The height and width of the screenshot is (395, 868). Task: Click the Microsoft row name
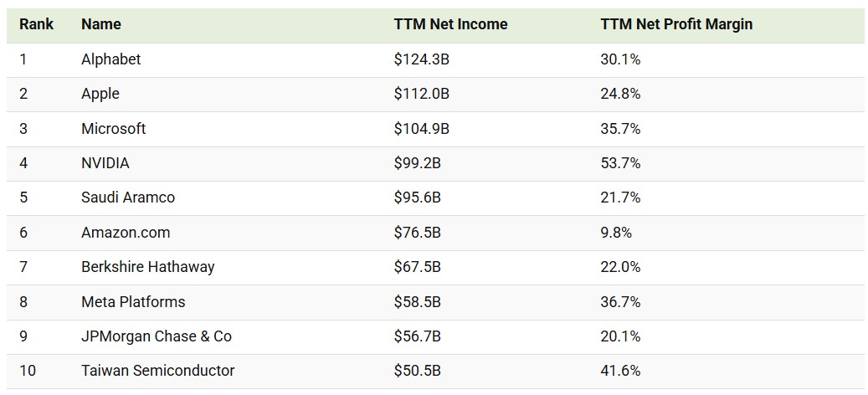pyautogui.click(x=114, y=129)
